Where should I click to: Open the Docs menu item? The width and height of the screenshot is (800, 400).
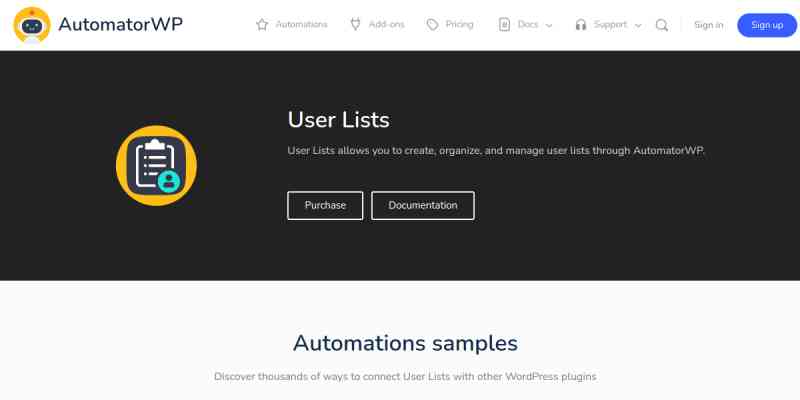(528, 24)
